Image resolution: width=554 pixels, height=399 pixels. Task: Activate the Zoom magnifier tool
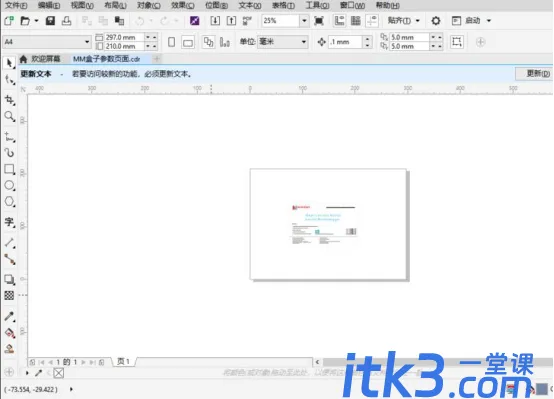click(x=9, y=116)
